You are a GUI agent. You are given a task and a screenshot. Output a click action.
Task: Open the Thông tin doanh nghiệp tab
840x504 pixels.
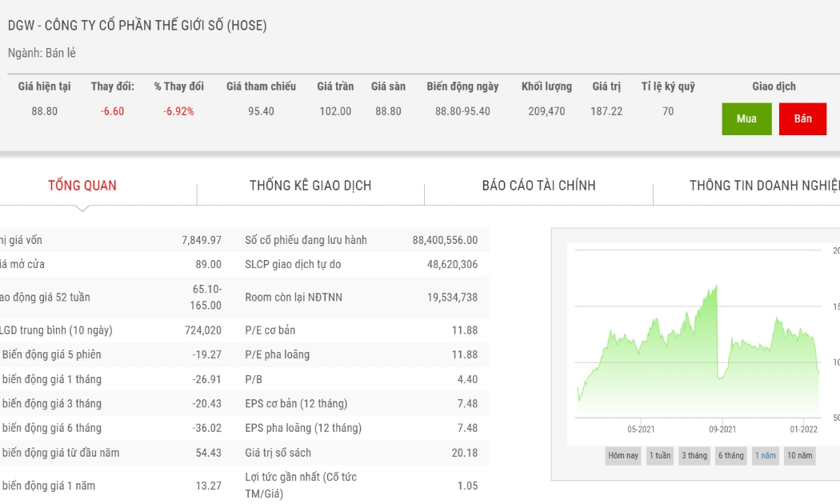point(765,186)
